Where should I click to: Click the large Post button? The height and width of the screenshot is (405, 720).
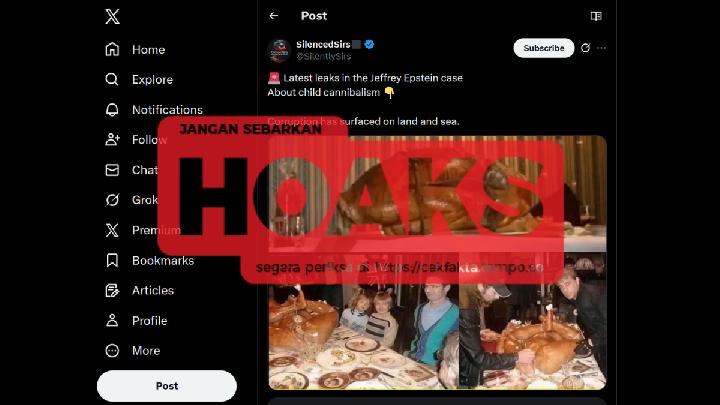[x=167, y=386]
